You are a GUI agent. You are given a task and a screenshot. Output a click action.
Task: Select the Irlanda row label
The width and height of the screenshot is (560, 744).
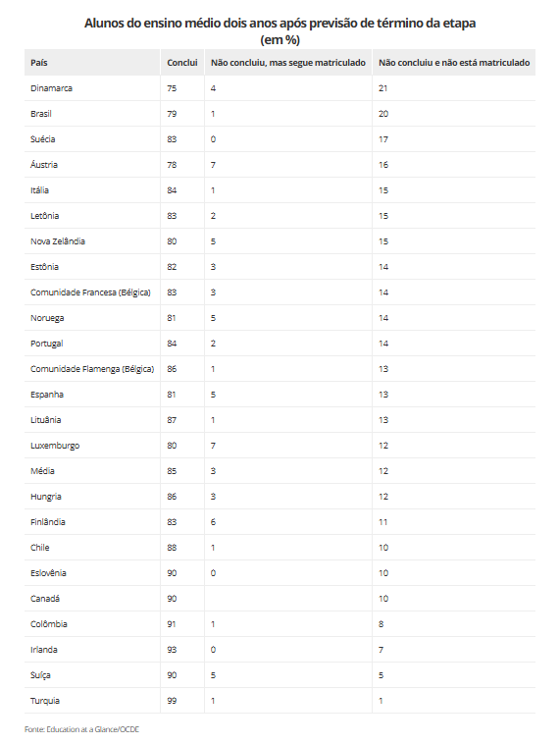tap(43, 650)
